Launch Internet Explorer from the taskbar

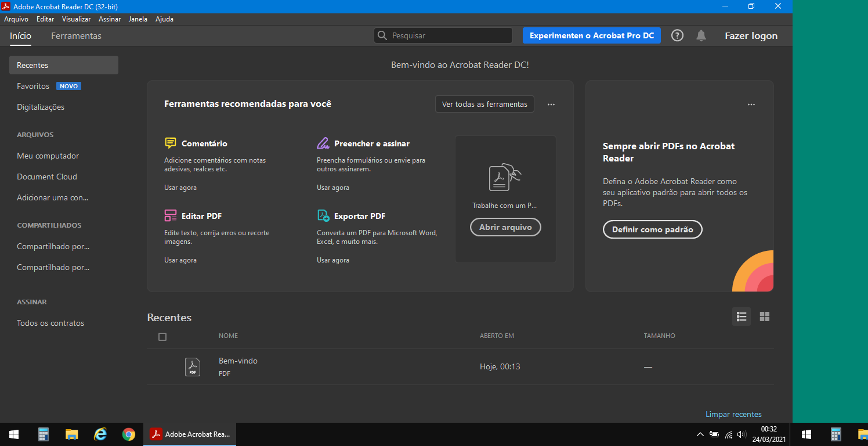pyautogui.click(x=100, y=434)
